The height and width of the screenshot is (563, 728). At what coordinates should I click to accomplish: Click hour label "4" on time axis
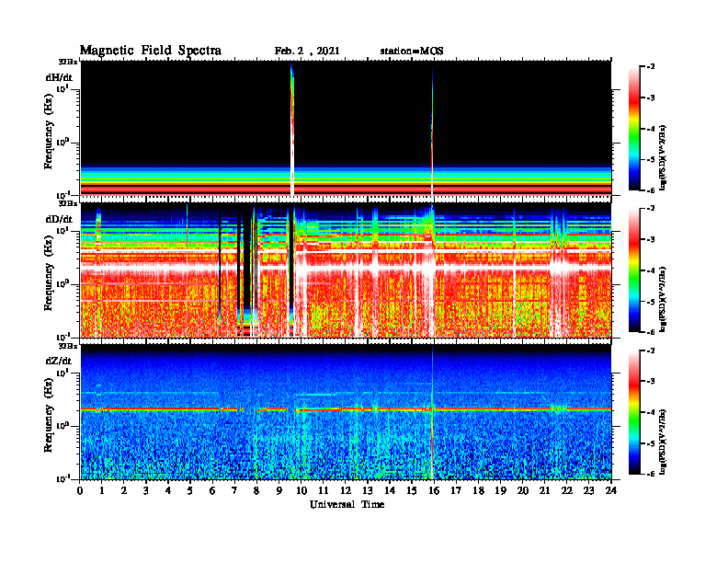168,490
